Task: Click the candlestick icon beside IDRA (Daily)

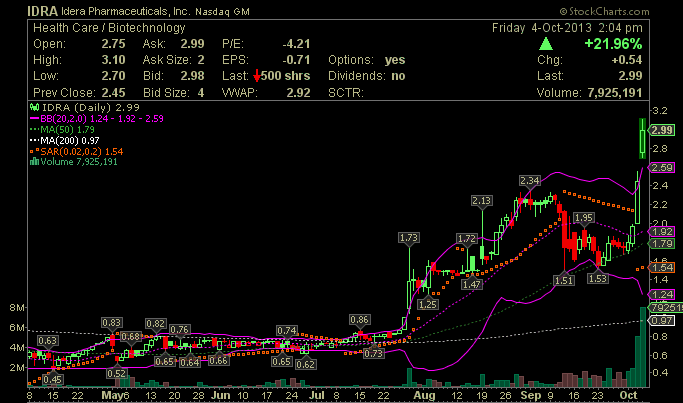Action: tap(34, 107)
